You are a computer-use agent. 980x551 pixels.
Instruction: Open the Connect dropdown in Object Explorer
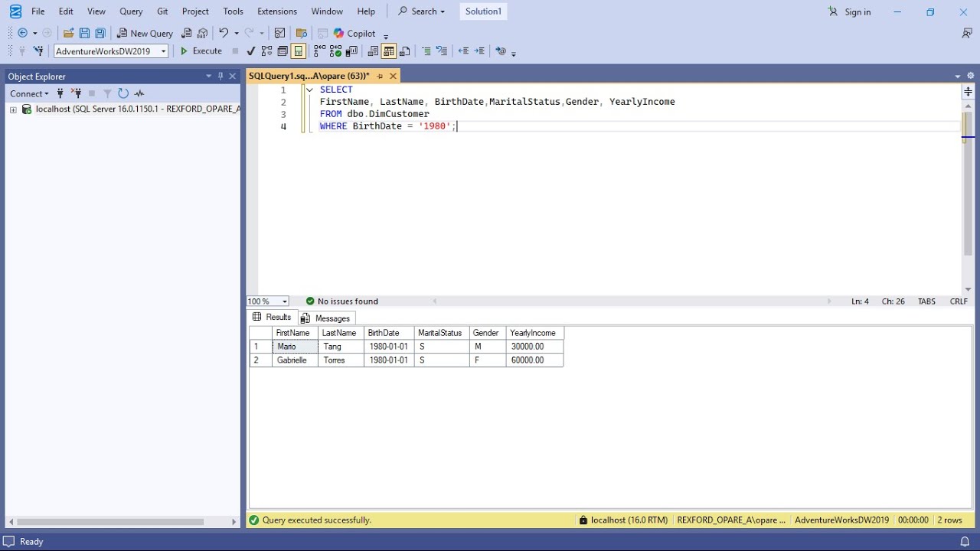point(29,93)
